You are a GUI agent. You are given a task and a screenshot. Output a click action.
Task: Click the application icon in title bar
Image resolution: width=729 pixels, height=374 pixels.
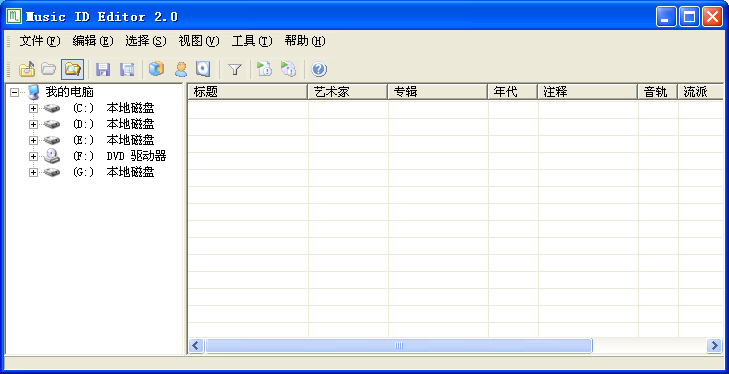13,16
